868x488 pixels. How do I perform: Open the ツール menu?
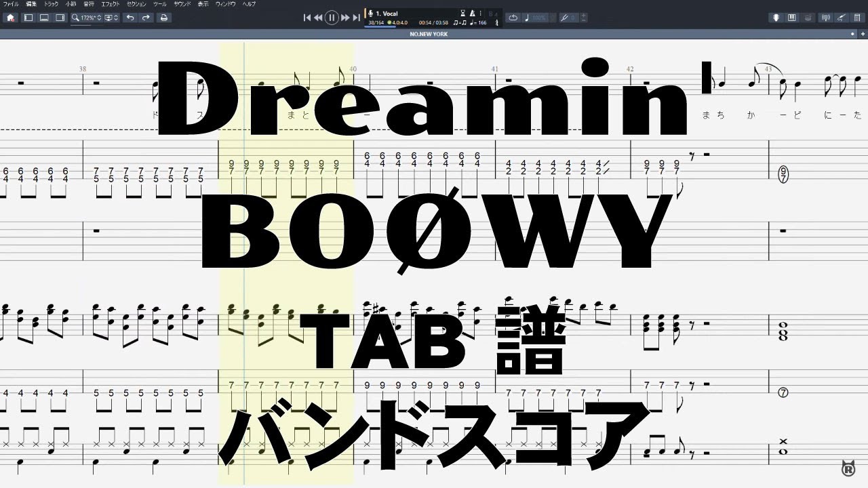pos(160,4)
